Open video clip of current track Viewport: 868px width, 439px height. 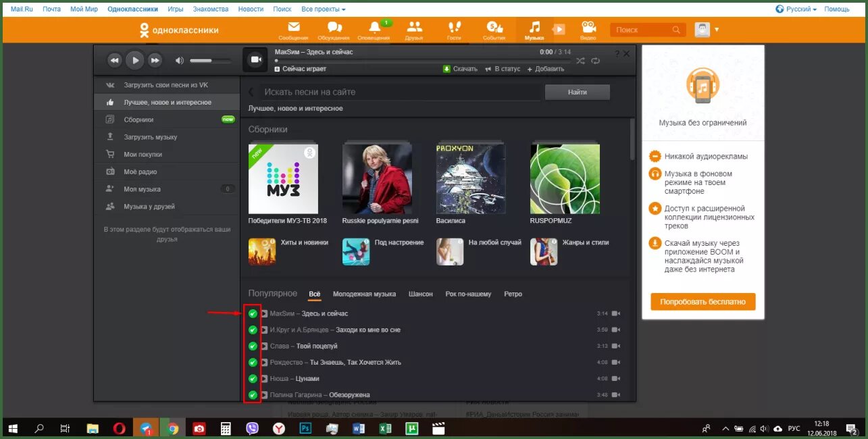point(255,60)
